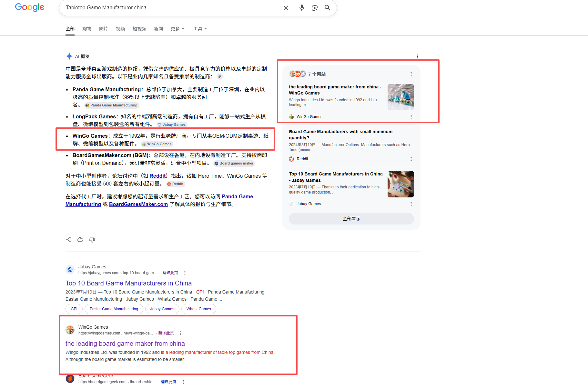Click the Eastar Game Manufacturing chip
Screen dimensions: 588x389
[114, 309]
